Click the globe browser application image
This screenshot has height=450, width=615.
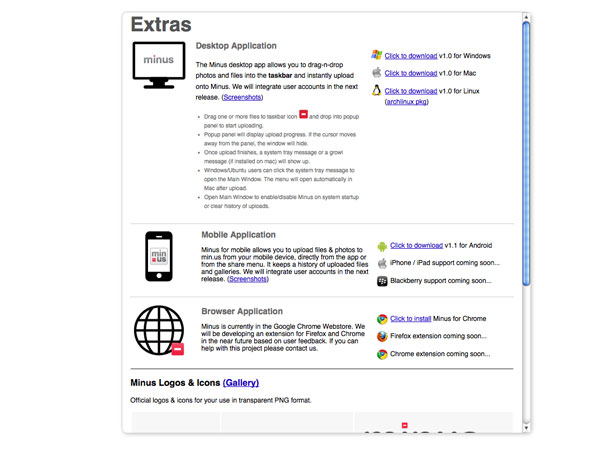(159, 330)
